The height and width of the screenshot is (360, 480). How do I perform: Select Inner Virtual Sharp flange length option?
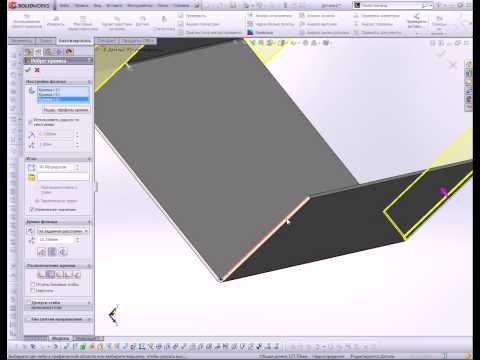52,252
